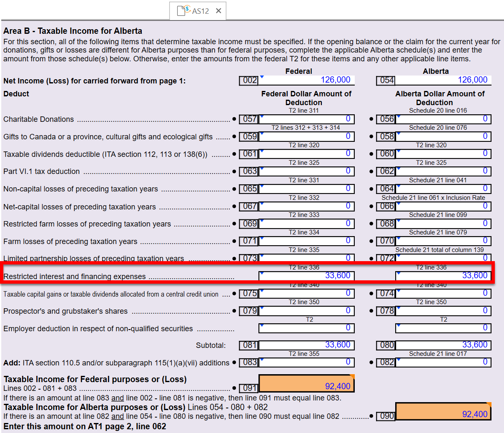Screen dimensions: 504x433
Task: Click the 'Non-capital losses of preceding taxation years' label
Action: [80, 189]
